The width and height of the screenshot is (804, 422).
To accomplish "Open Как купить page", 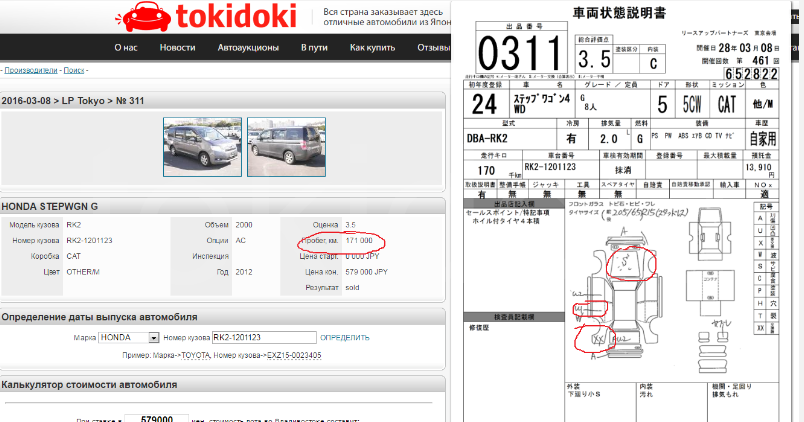I will coord(372,48).
